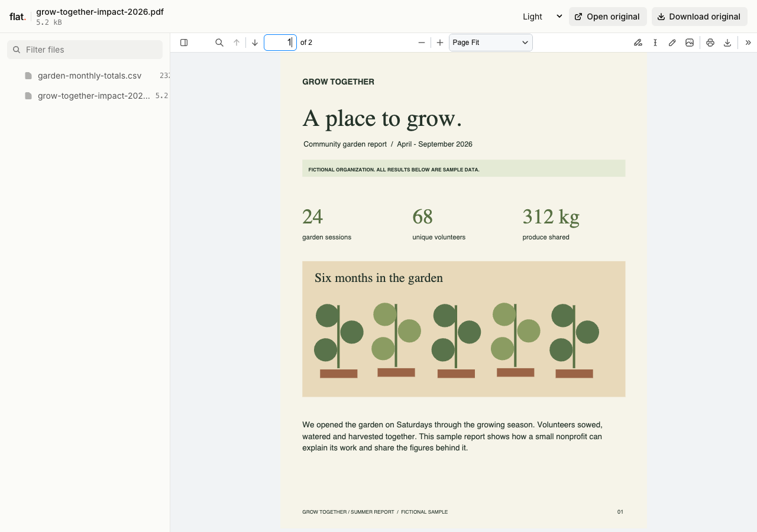Viewport: 757px width, 532px height.
Task: Open the Light theme dropdown
Action: [542, 17]
